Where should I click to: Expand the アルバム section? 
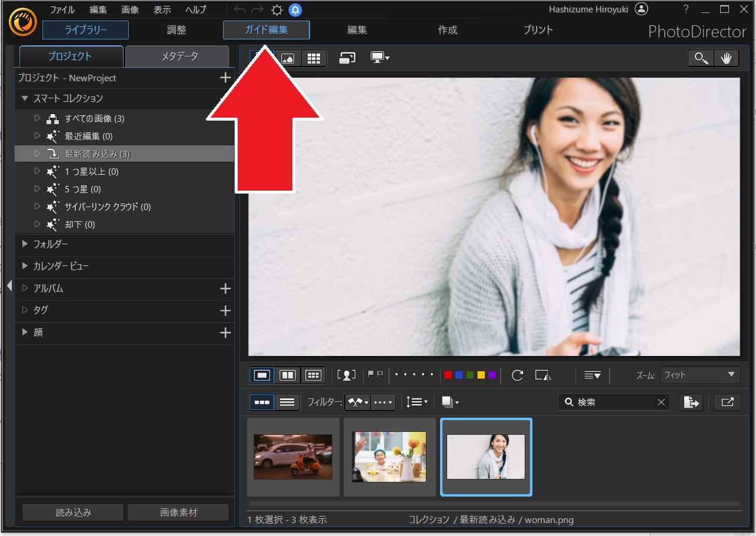[x=25, y=288]
